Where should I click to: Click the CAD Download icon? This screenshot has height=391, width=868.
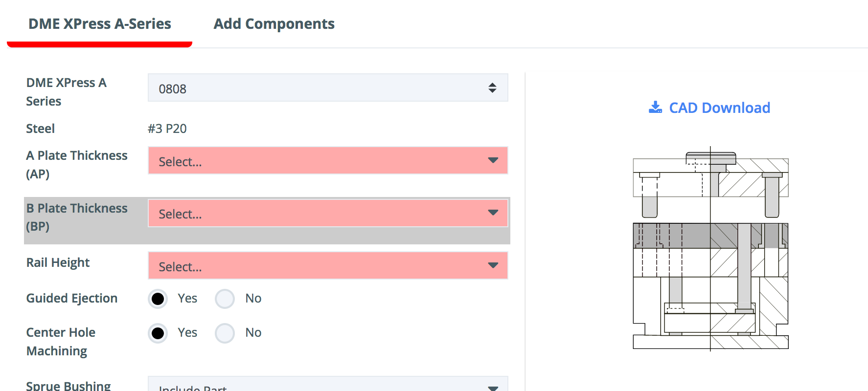click(655, 107)
